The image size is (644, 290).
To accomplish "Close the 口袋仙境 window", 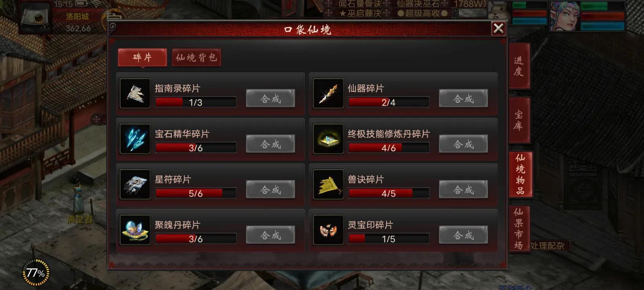I will (x=498, y=29).
